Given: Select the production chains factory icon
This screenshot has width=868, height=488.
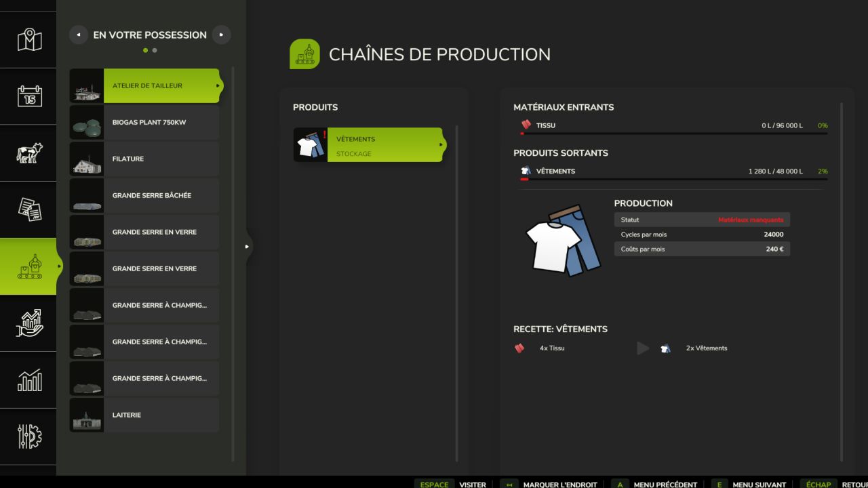Looking at the screenshot, I should (29, 266).
